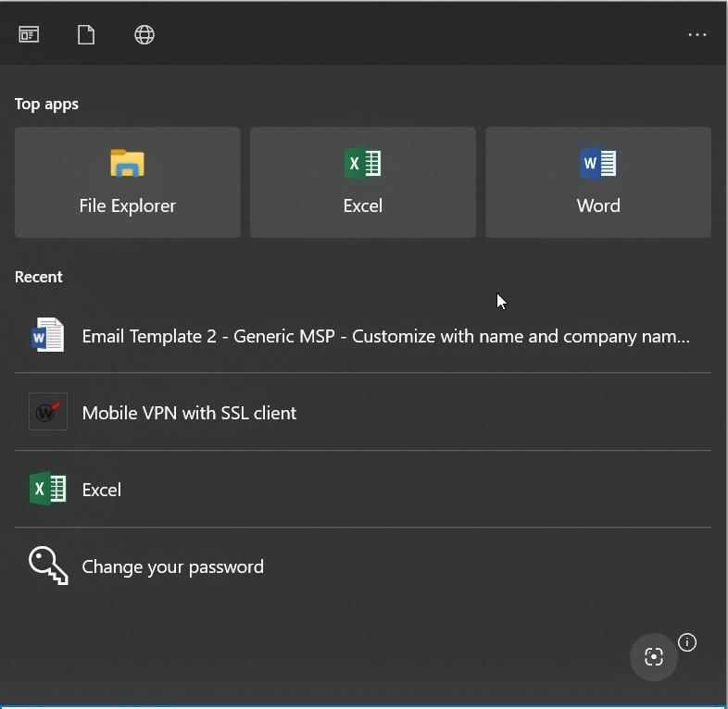728x709 pixels.
Task: Select the Apps filter icon
Action: coord(29,35)
